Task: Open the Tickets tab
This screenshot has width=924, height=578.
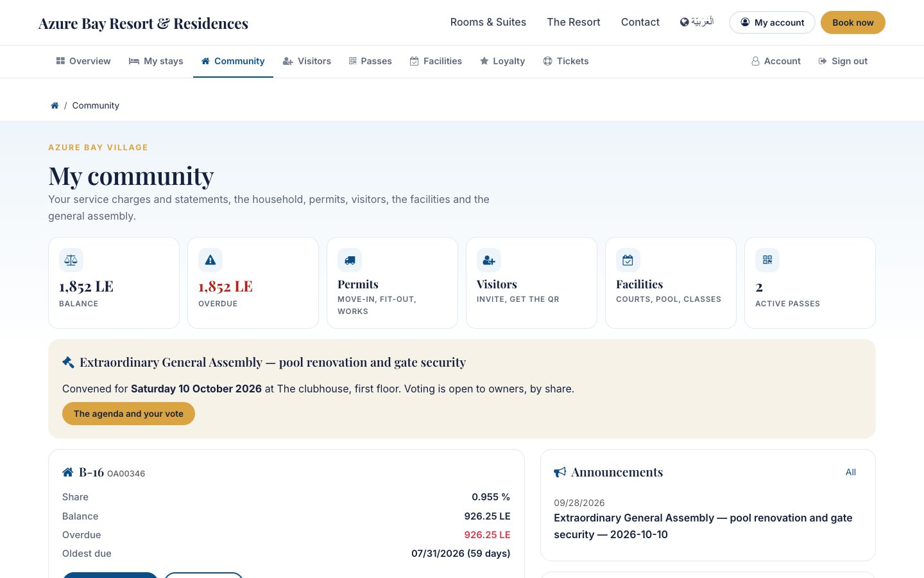Action: 566,61
